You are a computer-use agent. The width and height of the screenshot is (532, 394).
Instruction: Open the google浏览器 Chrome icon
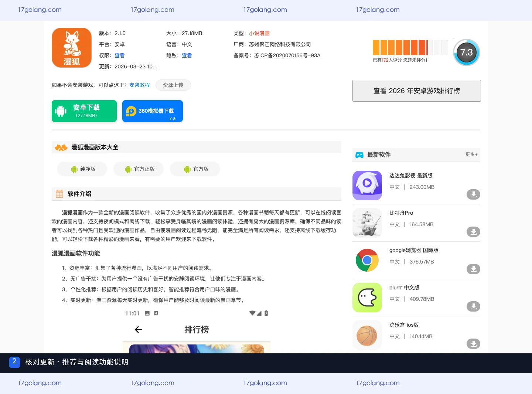coord(367,260)
